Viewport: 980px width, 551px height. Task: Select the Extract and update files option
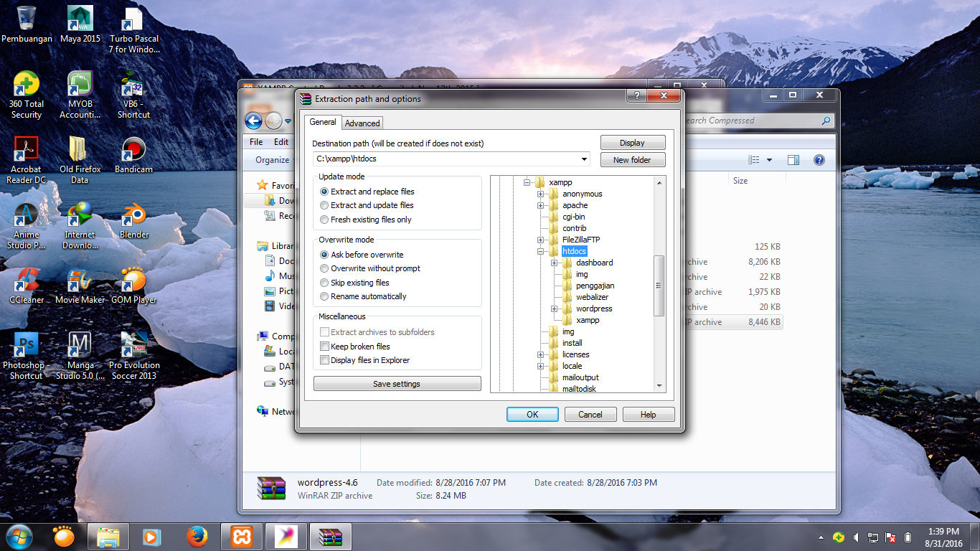click(367, 205)
